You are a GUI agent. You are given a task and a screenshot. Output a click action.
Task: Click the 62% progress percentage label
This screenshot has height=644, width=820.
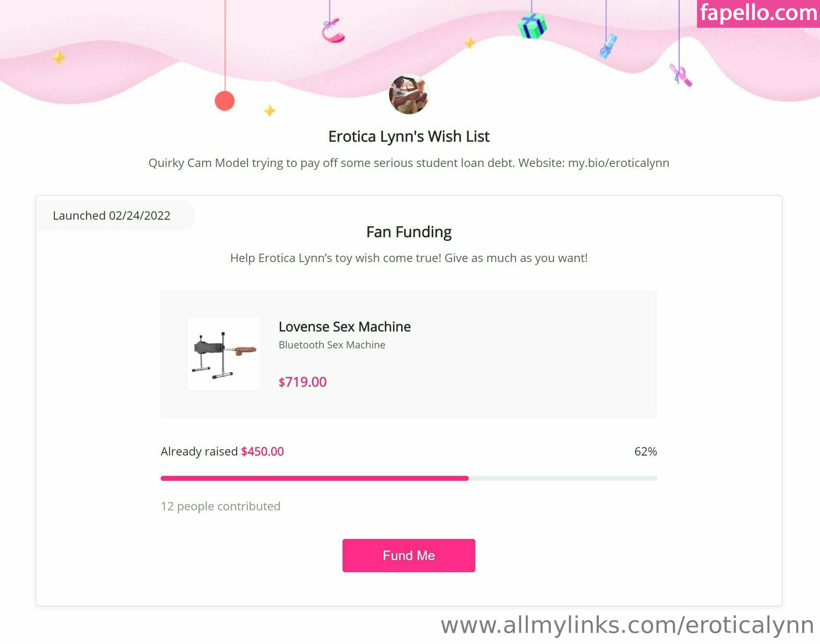pyautogui.click(x=645, y=451)
